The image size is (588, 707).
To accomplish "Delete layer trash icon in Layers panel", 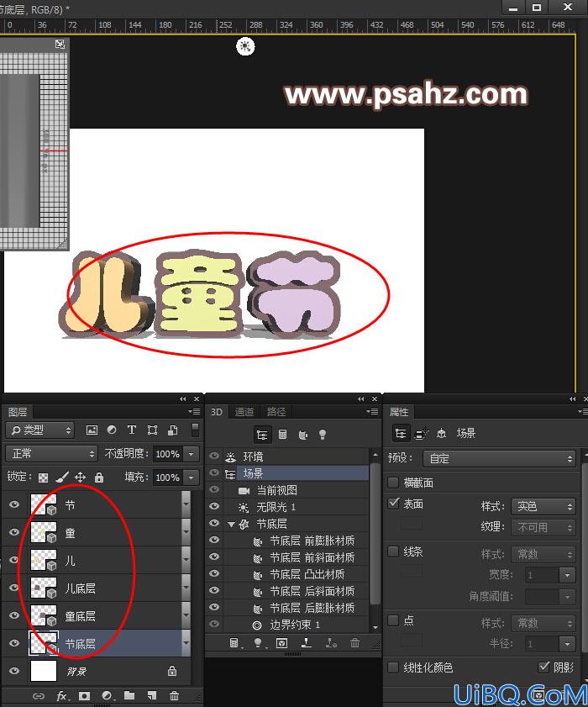I will click(175, 696).
